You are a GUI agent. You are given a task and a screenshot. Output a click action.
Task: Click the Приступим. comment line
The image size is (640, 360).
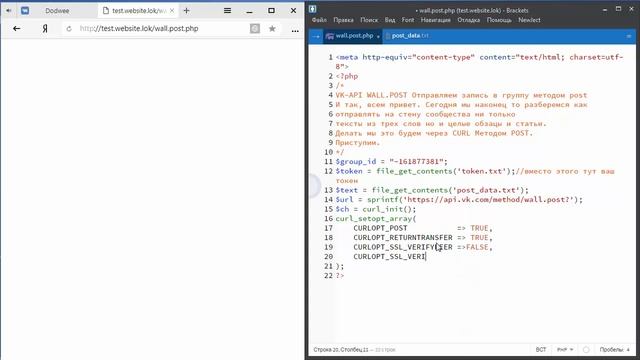point(358,143)
